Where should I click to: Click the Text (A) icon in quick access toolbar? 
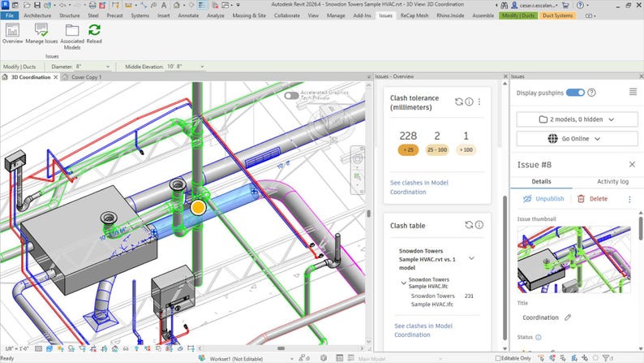pos(164,5)
